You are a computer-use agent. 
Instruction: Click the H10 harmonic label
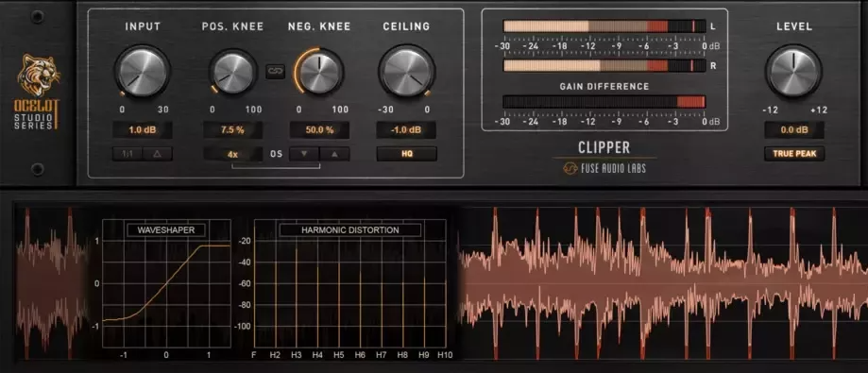click(x=445, y=355)
